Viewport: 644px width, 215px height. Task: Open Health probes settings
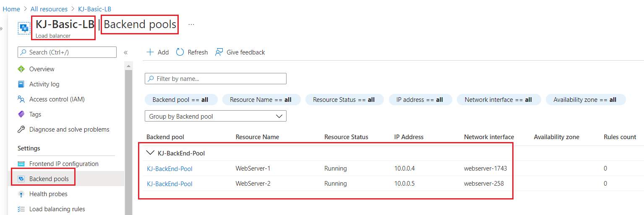coord(48,194)
